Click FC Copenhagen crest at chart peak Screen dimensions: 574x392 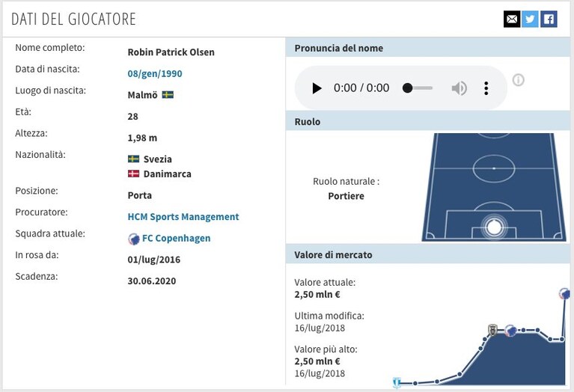564,293
